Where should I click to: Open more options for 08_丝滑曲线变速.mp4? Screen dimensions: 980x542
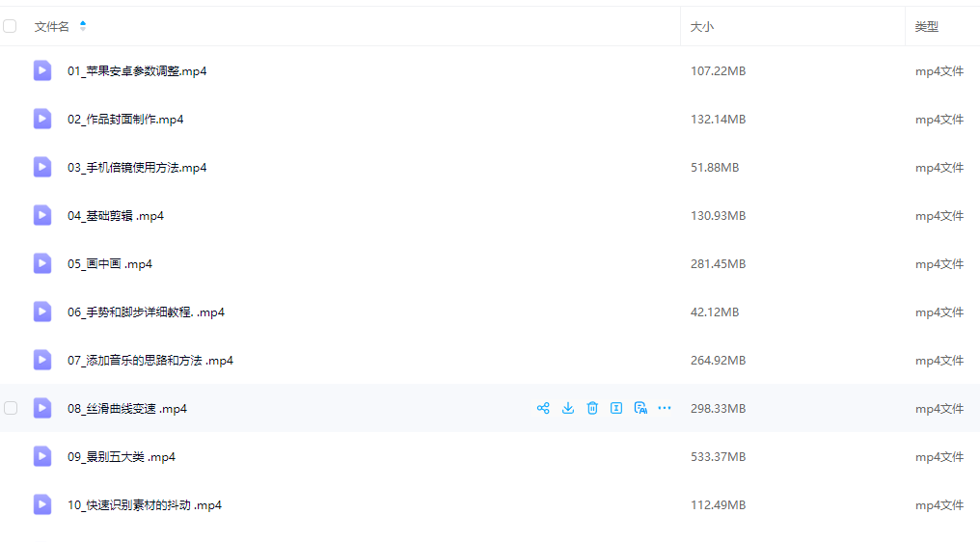(x=665, y=408)
